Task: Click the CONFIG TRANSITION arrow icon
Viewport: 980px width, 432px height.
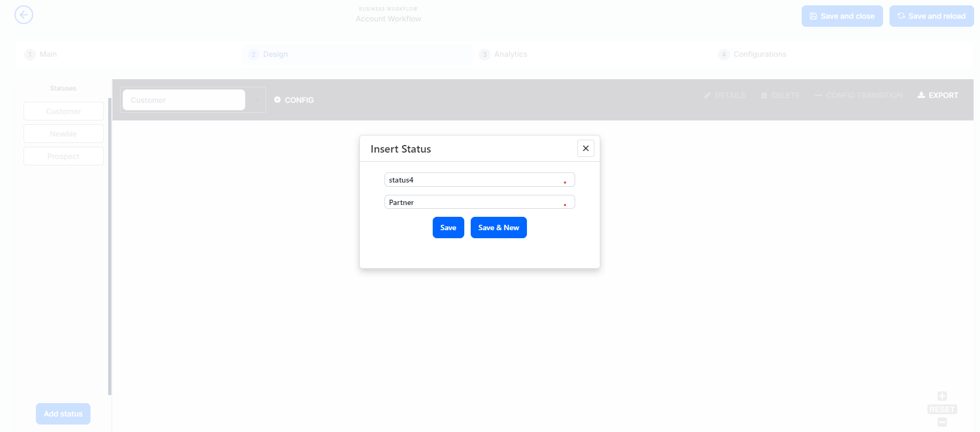Action: (x=818, y=95)
